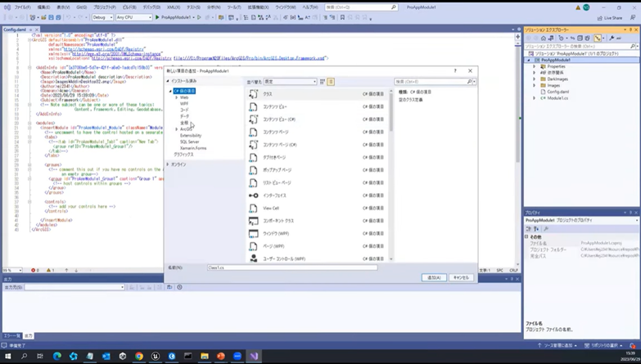Viewport: 641px width, 364px height.
Task: Open the Any CPU platform dropdown
Action: click(133, 17)
